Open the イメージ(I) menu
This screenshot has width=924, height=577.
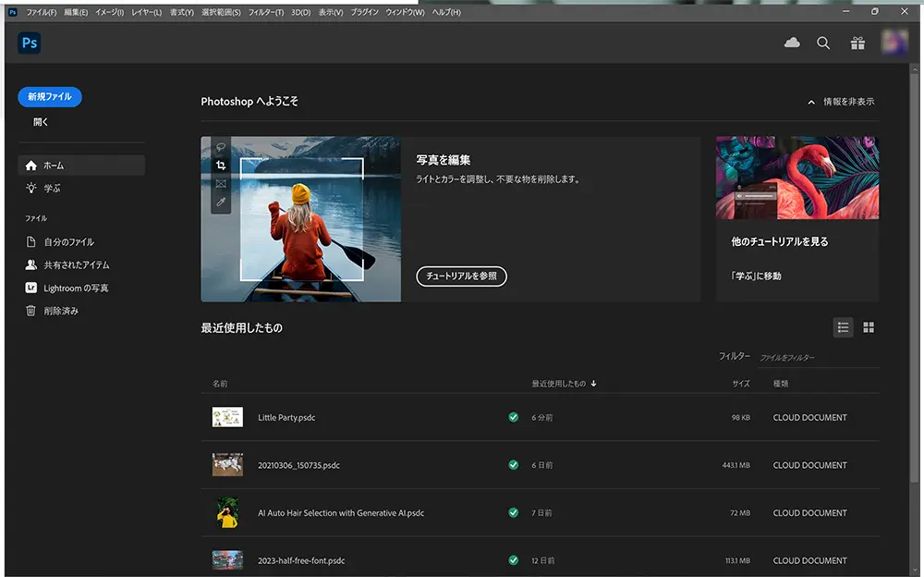[110, 12]
